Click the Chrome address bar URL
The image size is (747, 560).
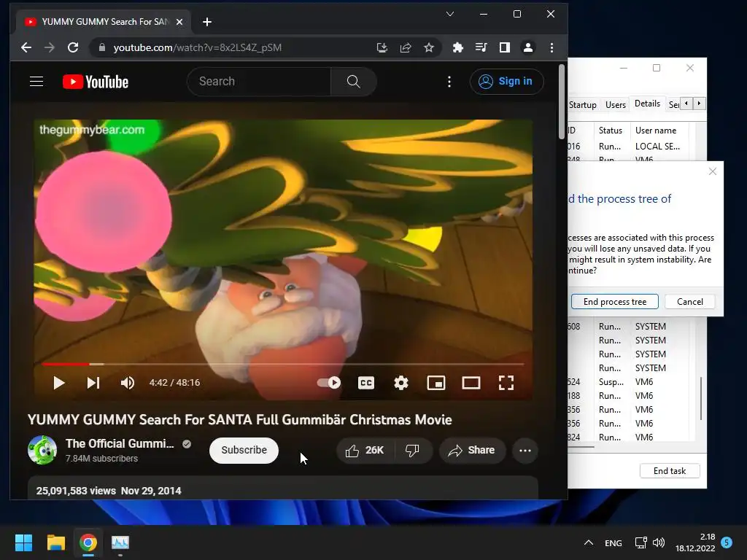click(x=197, y=47)
